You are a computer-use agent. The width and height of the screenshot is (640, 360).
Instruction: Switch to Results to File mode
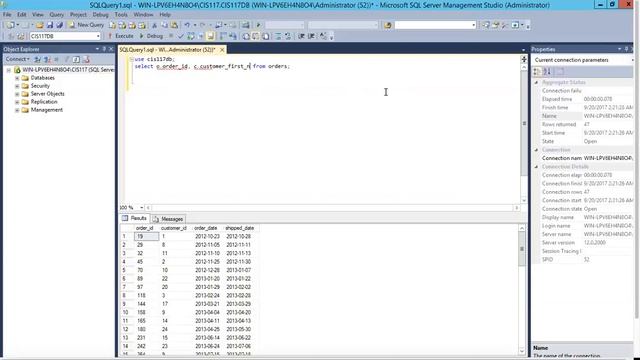tap(265, 36)
